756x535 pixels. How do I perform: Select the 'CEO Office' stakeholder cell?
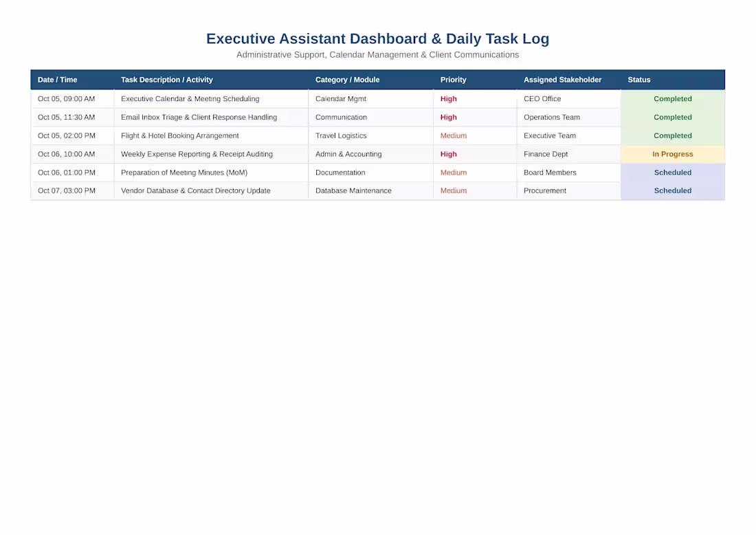click(x=569, y=99)
